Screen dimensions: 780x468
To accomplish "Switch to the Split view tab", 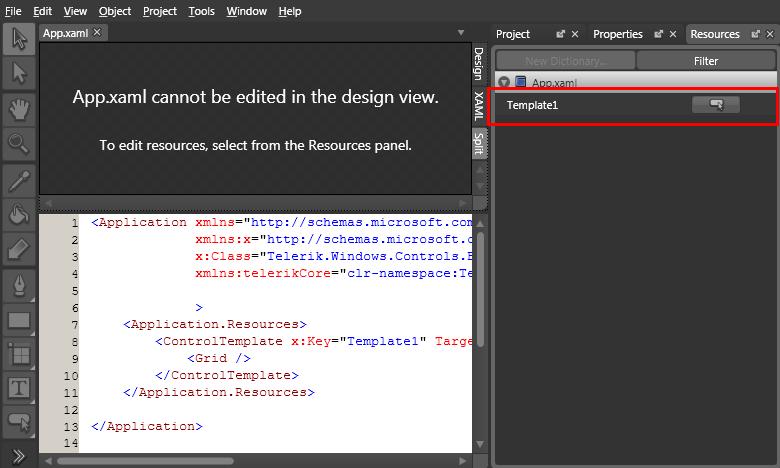I will (x=479, y=144).
